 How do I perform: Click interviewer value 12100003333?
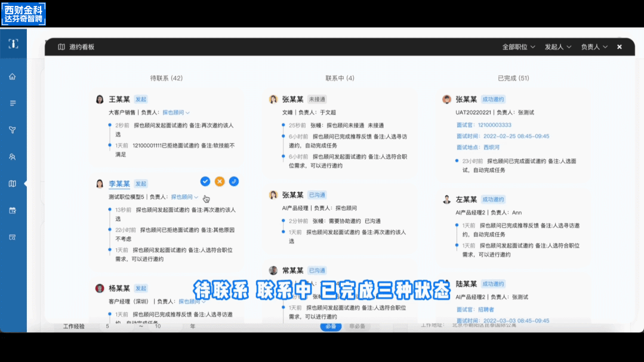495,125
